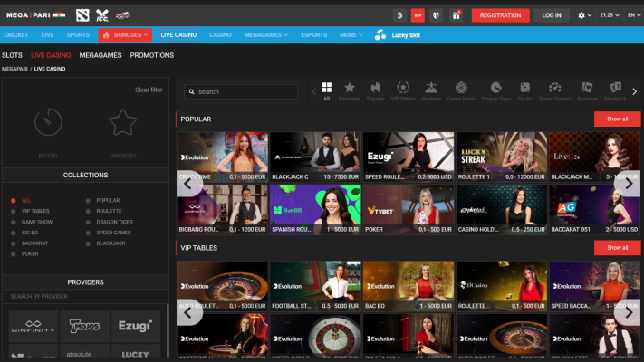Filter by Ezugi provider logo
Screen dimensions: 644x362
point(136,327)
